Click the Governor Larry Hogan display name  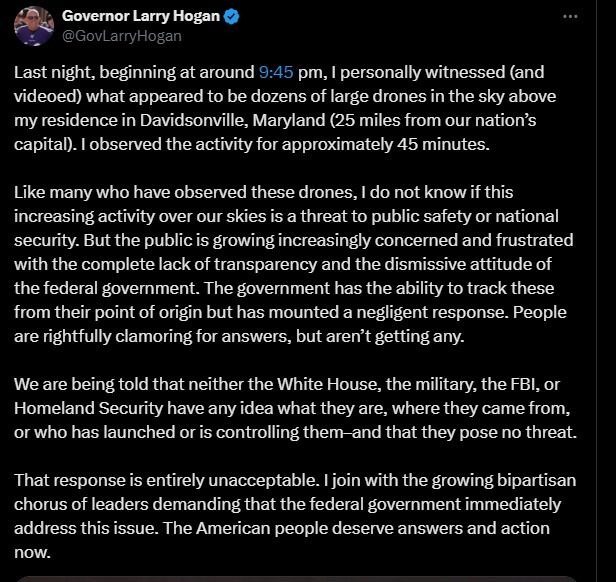click(x=141, y=16)
